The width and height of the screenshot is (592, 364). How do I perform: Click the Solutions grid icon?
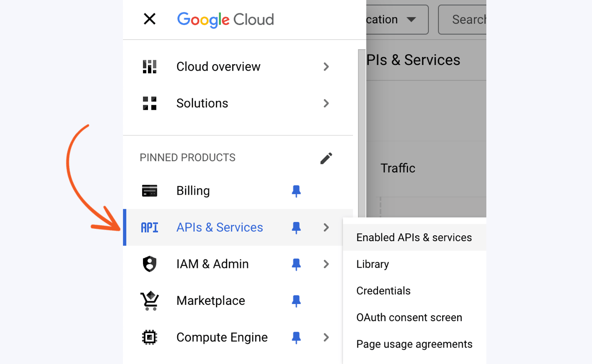[149, 103]
